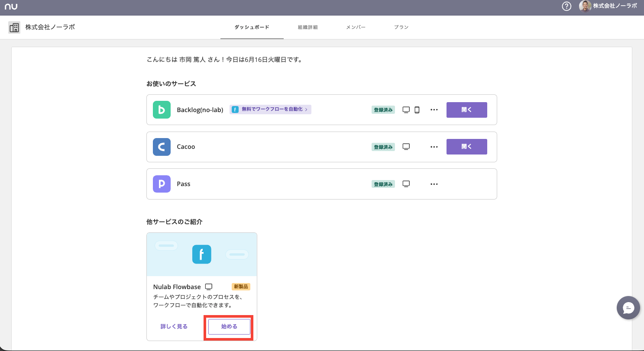Open the more options menu for Backlog
This screenshot has width=644, height=351.
click(x=434, y=110)
